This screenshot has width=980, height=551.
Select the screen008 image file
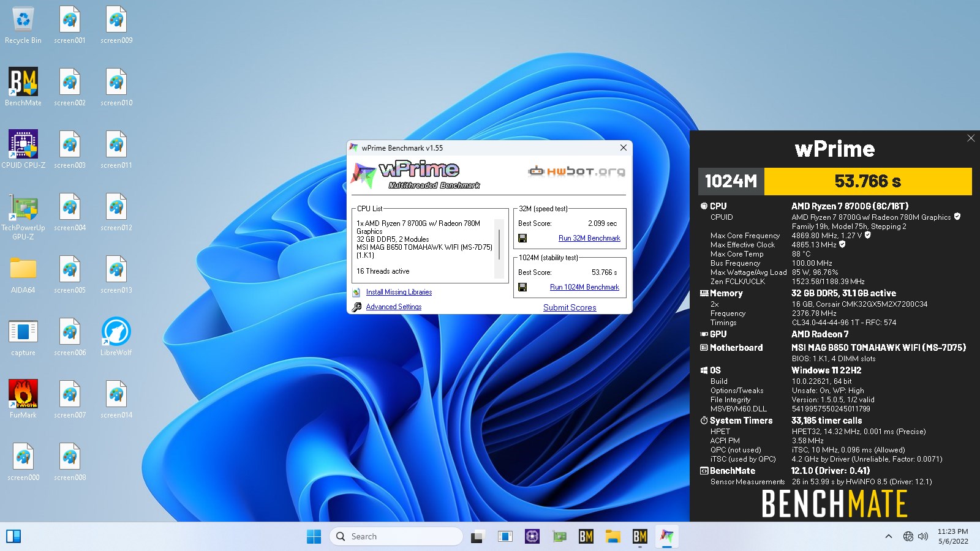[70, 462]
